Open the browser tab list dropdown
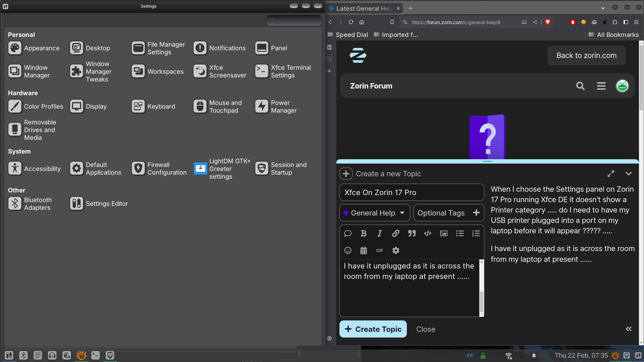The image size is (644, 362). click(x=603, y=8)
